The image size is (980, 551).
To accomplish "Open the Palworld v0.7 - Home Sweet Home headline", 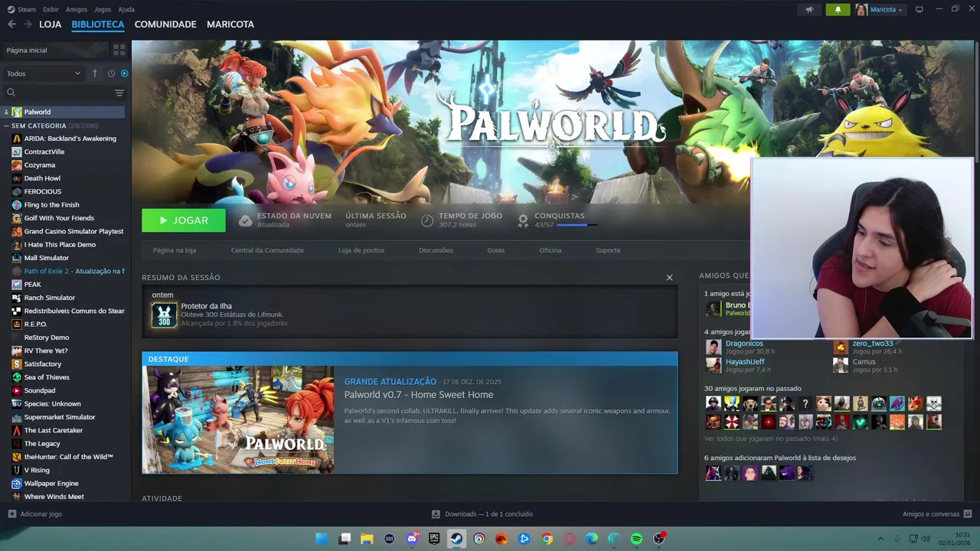I will 419,395.
